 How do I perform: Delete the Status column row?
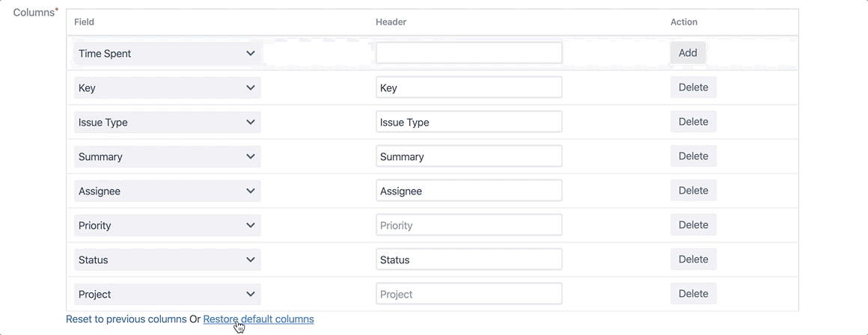693,259
